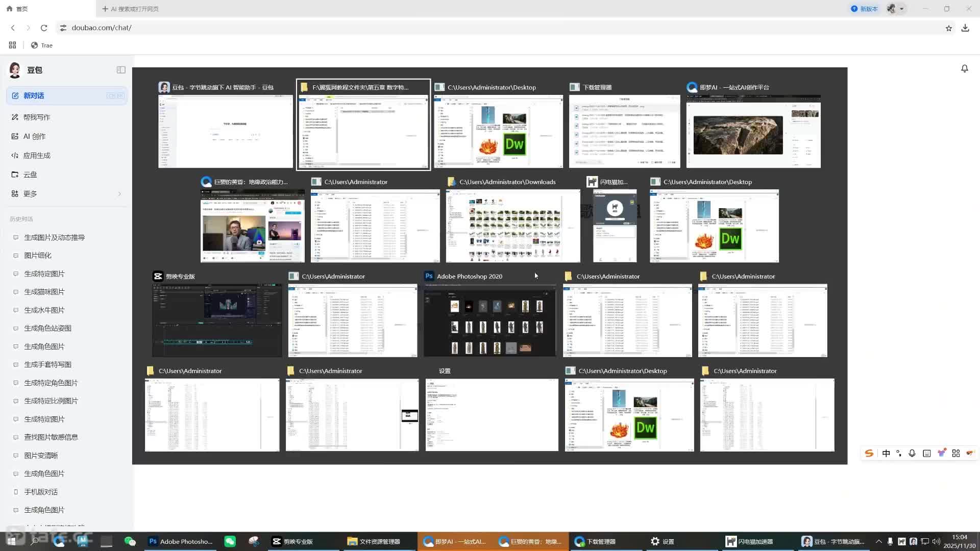Open the Trae bookmark

[42, 45]
